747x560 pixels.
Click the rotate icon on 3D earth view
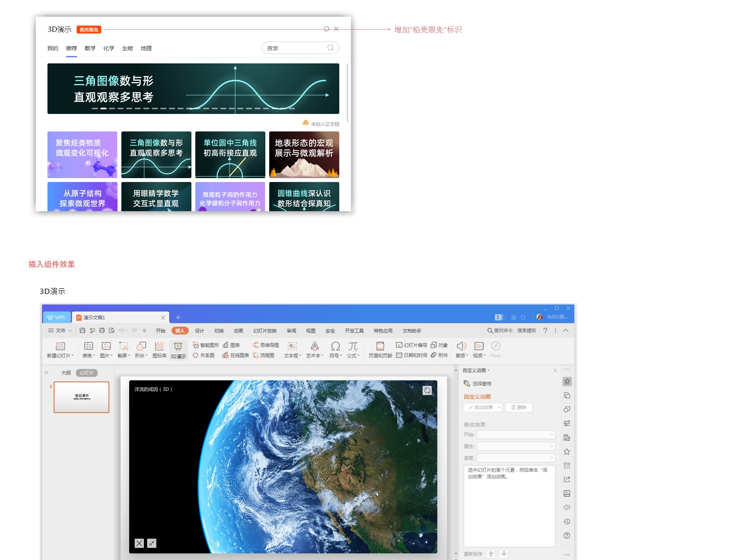point(427,390)
